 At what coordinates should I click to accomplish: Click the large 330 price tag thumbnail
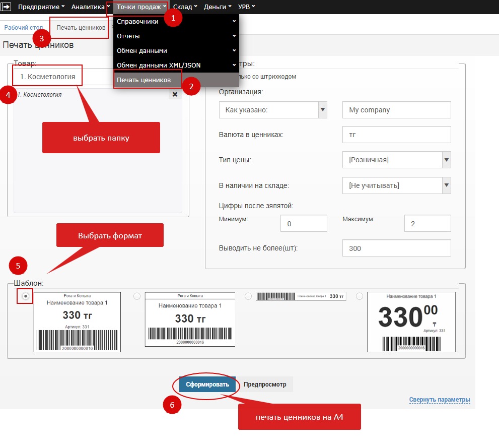point(411,322)
